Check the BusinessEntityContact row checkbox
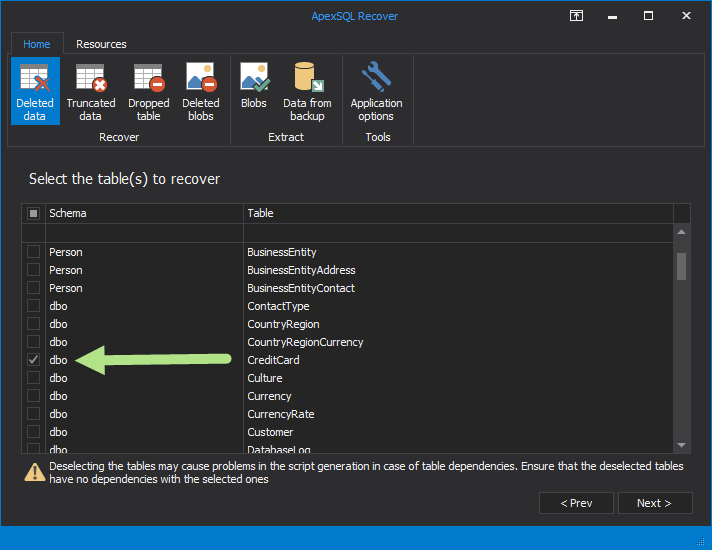The height and width of the screenshot is (550, 712). pyautogui.click(x=33, y=288)
